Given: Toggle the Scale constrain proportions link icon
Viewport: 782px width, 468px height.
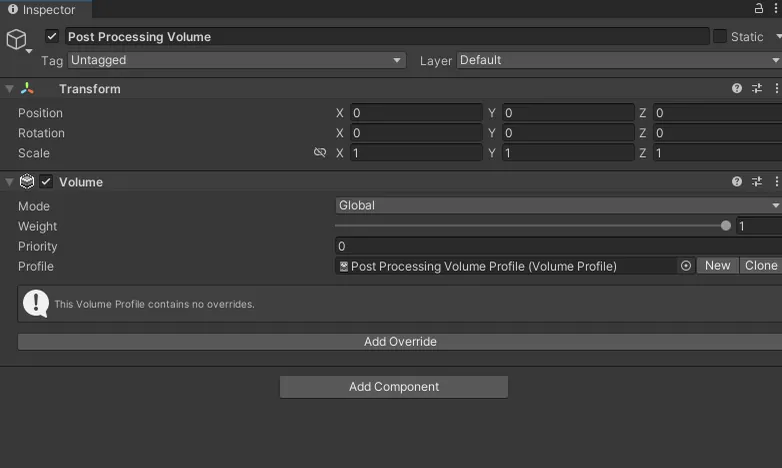Looking at the screenshot, I should point(320,152).
